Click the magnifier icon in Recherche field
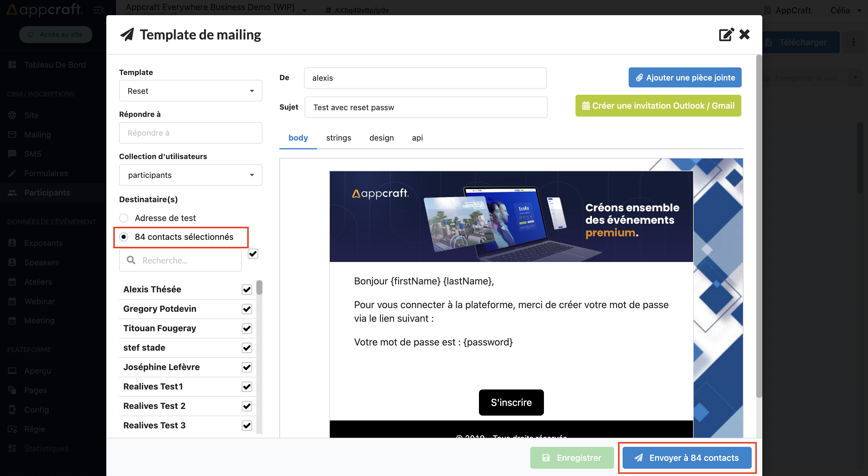The width and height of the screenshot is (868, 476). click(x=131, y=260)
